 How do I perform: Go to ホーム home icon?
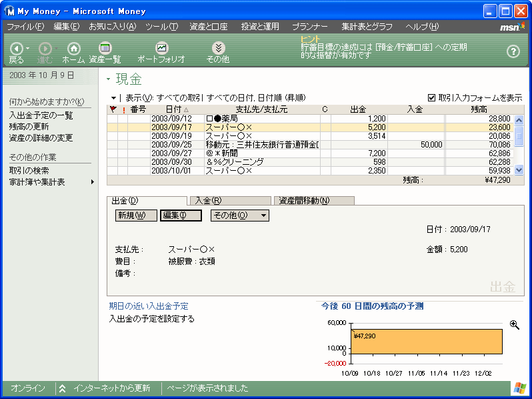tap(73, 49)
